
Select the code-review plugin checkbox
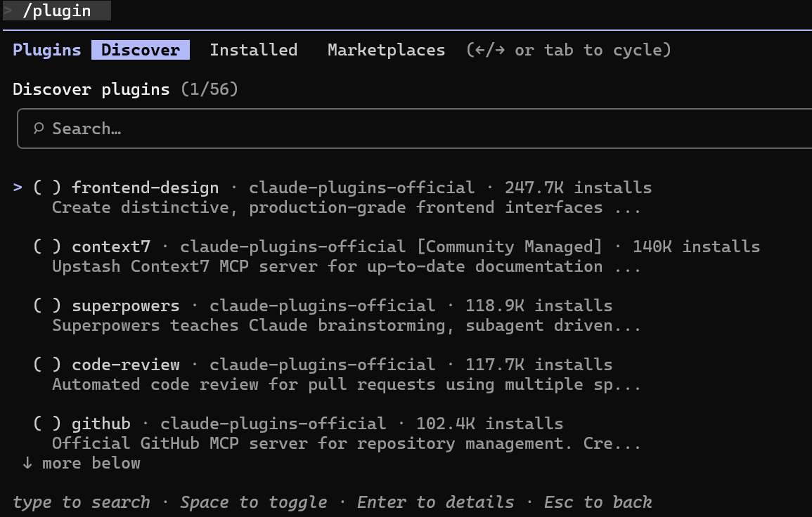[47, 365]
